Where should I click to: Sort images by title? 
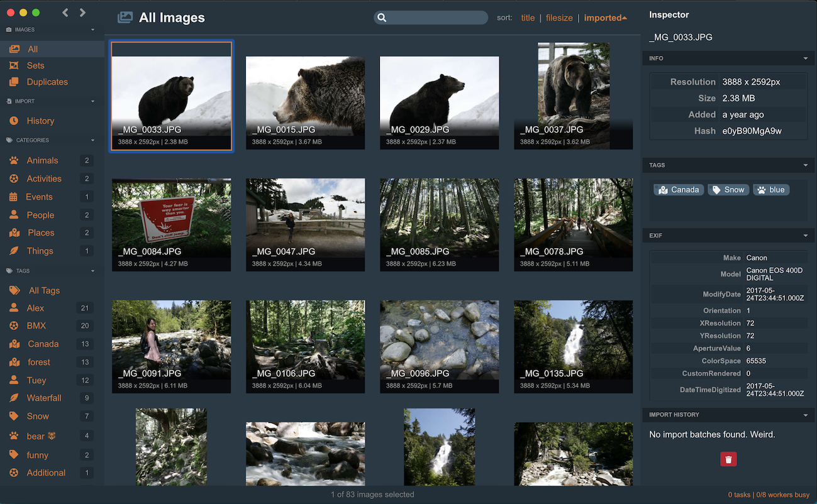[528, 18]
